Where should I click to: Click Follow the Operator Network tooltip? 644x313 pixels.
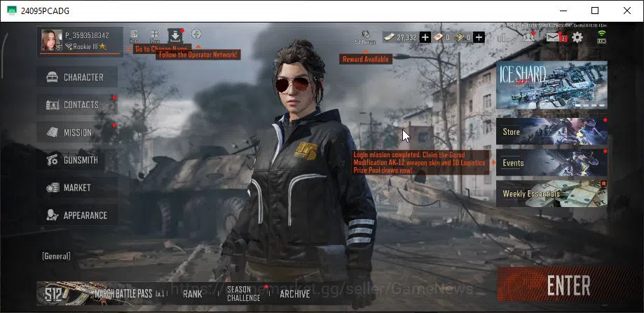(x=198, y=54)
